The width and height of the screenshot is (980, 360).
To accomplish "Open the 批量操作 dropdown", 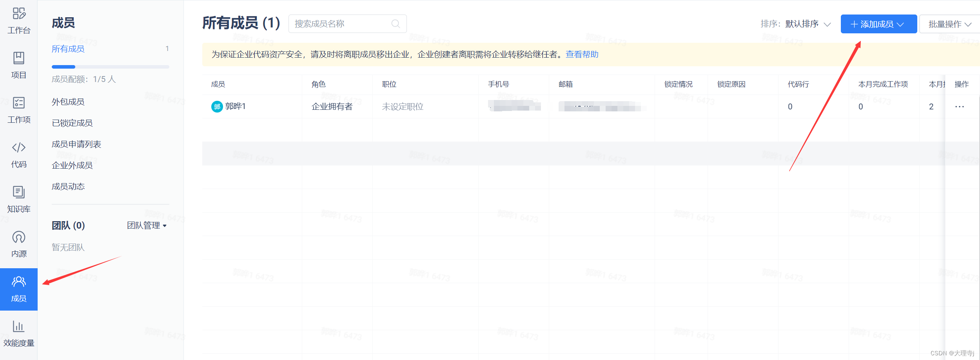I will pyautogui.click(x=950, y=24).
